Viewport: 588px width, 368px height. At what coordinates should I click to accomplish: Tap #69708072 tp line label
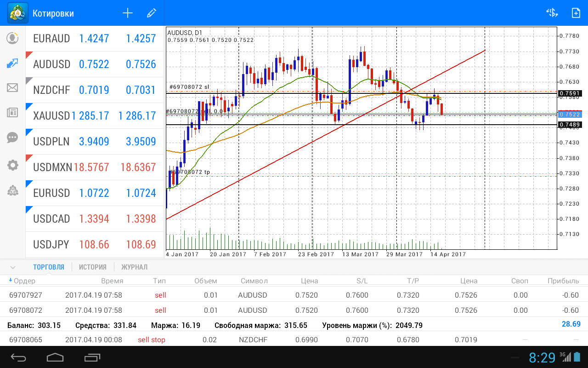pos(190,172)
